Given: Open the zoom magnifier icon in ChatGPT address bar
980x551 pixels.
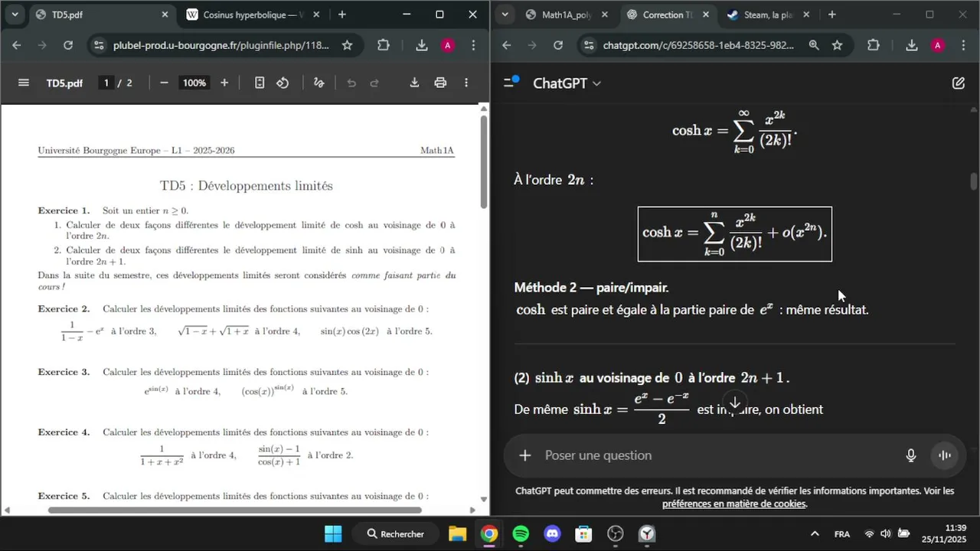Looking at the screenshot, I should tap(814, 45).
